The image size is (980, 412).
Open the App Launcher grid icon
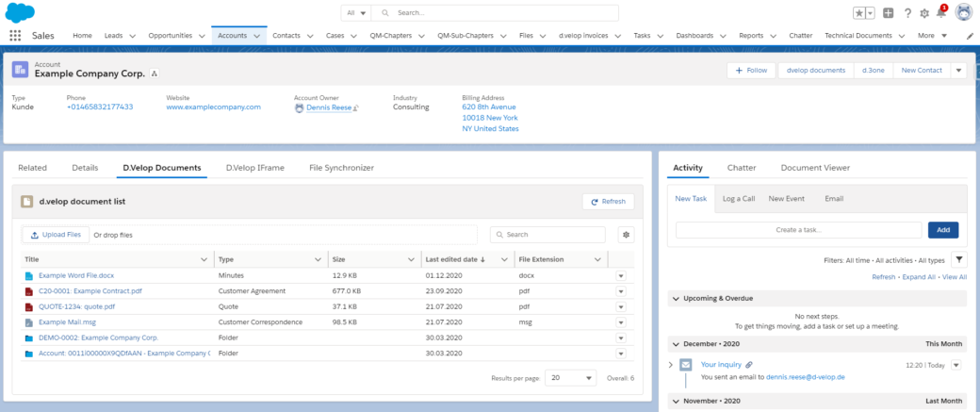pyautogui.click(x=15, y=36)
